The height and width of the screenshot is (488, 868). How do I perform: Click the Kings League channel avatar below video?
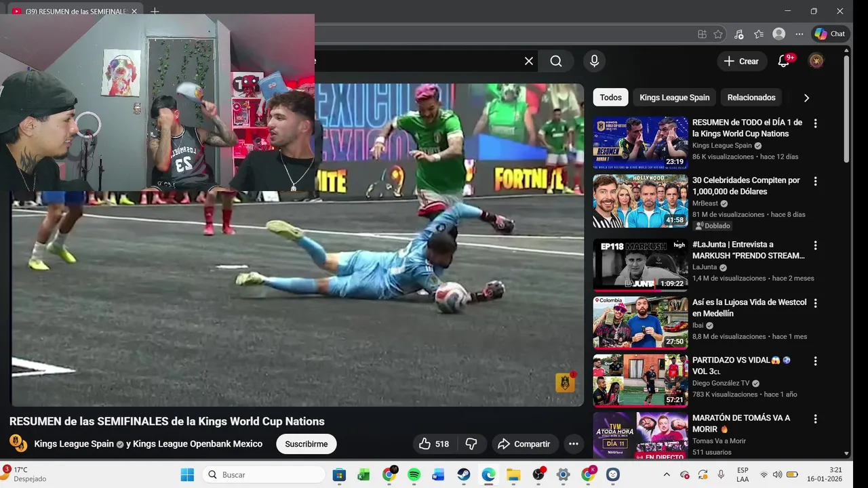(18, 443)
